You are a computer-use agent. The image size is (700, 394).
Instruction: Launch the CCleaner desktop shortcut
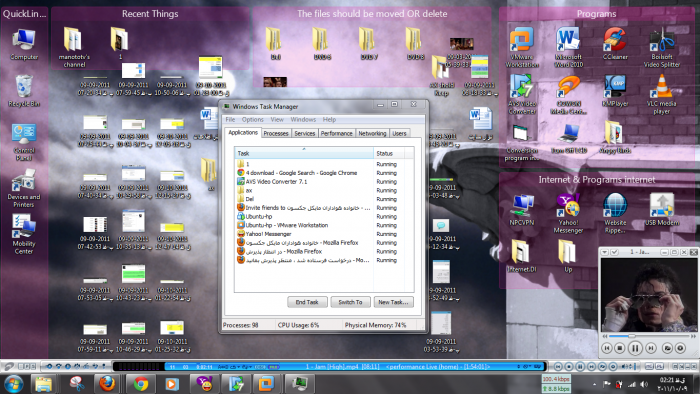coord(615,44)
